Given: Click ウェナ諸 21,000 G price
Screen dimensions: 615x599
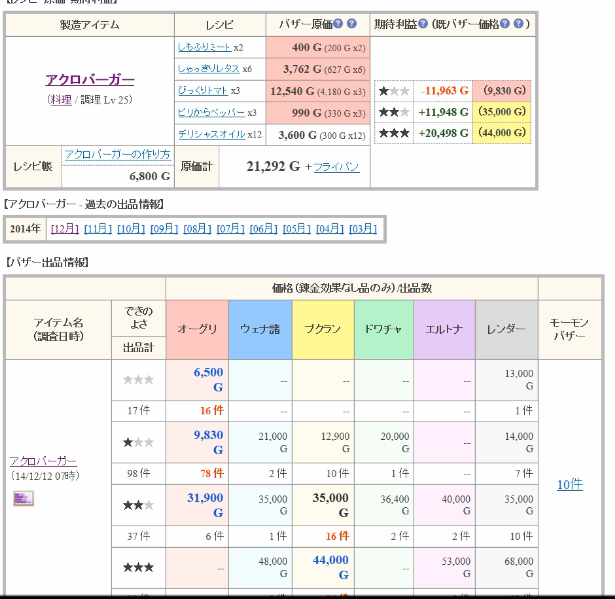Looking at the screenshot, I should pyautogui.click(x=273, y=442).
